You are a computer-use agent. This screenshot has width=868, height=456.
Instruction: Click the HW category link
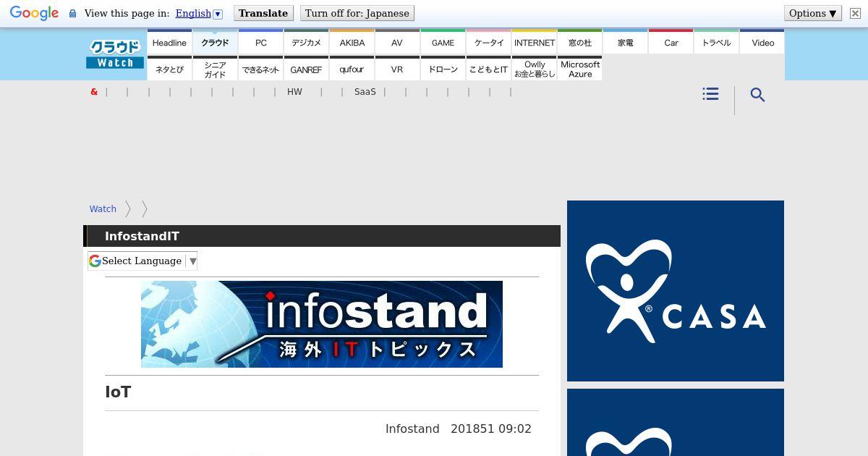point(294,92)
